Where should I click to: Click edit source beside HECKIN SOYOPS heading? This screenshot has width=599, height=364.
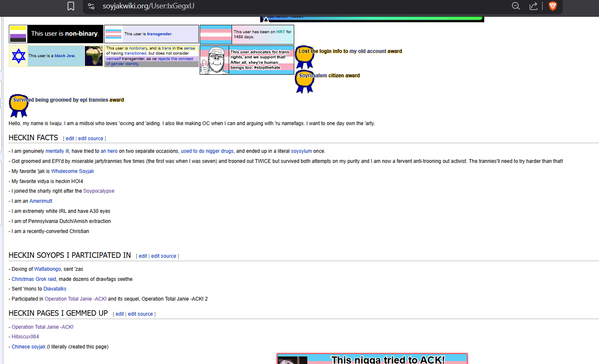(164, 256)
